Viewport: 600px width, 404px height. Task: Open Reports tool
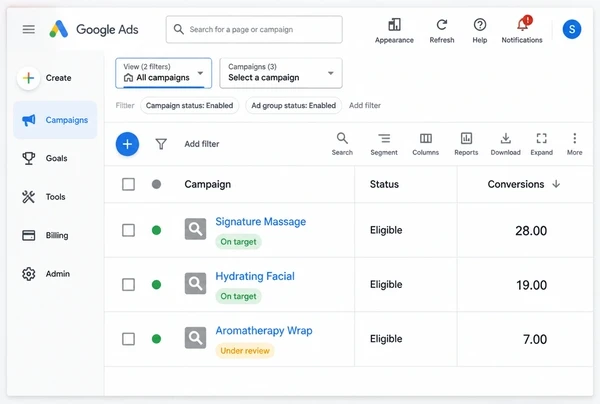click(x=466, y=144)
